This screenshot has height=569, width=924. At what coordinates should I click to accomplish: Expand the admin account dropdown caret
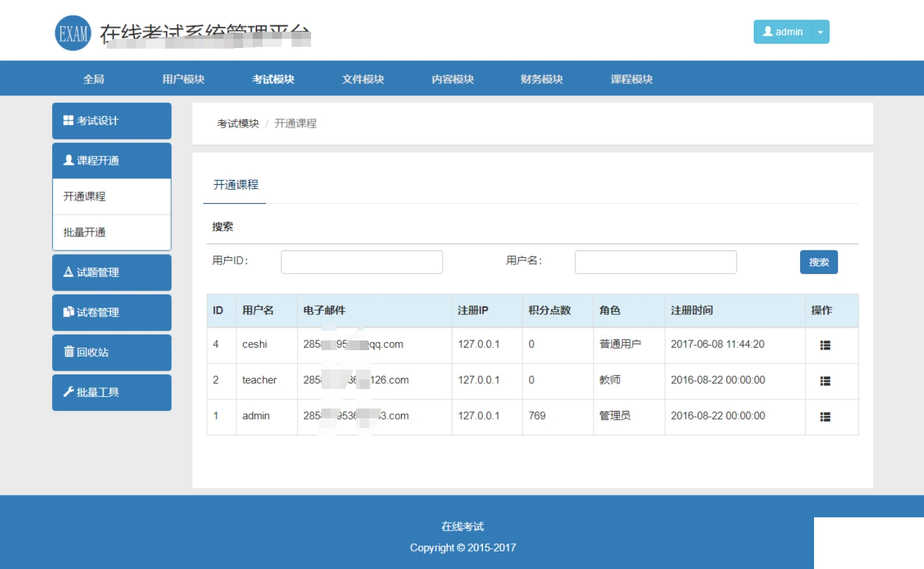pyautogui.click(x=820, y=32)
